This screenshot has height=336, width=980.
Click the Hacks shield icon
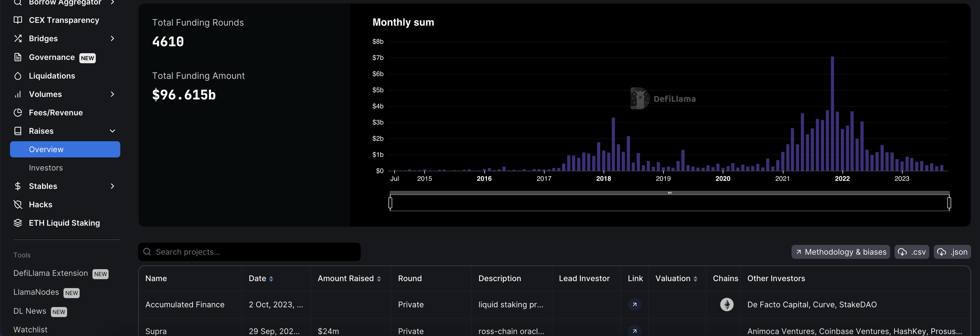(18, 204)
